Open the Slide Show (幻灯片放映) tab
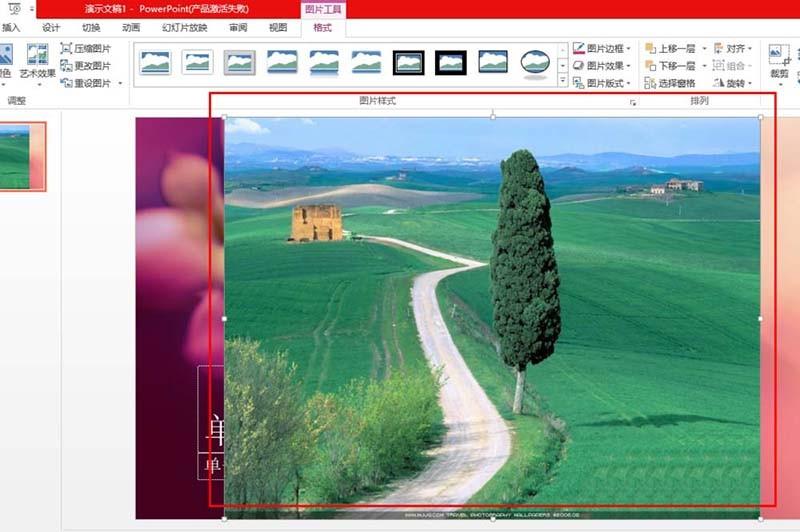 click(x=185, y=27)
